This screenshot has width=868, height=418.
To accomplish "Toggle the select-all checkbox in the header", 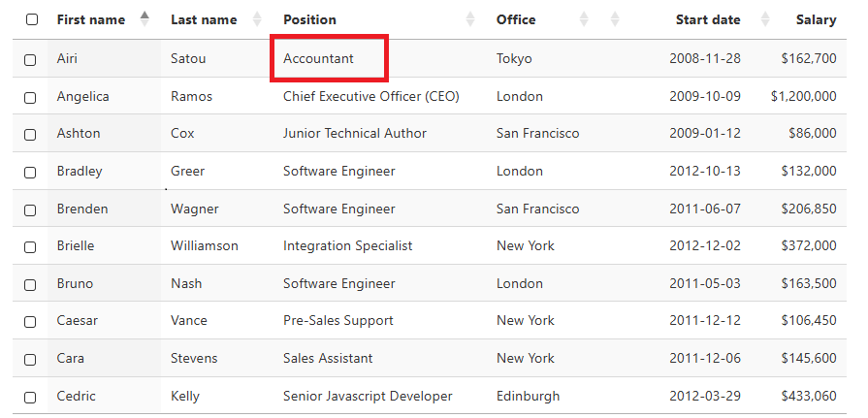I will tap(31, 19).
